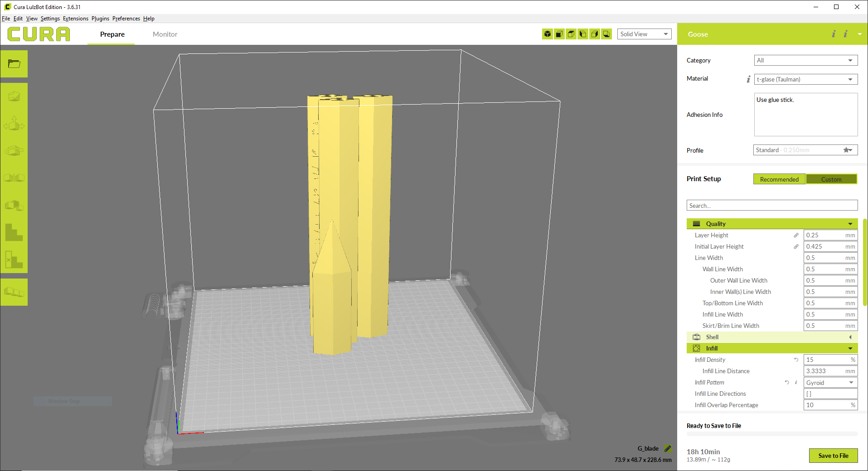Click the first info icon in Goose header
The width and height of the screenshot is (868, 471).
pyautogui.click(x=834, y=34)
